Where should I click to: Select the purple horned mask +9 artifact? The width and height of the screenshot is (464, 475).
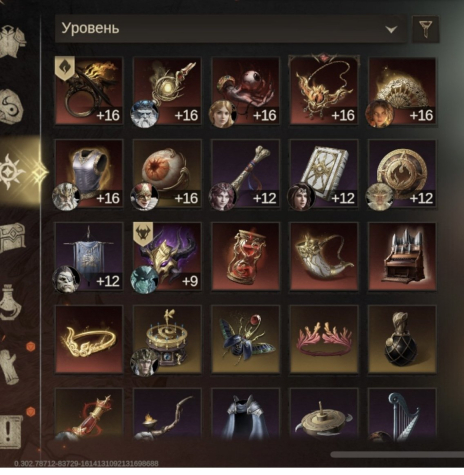(167, 256)
